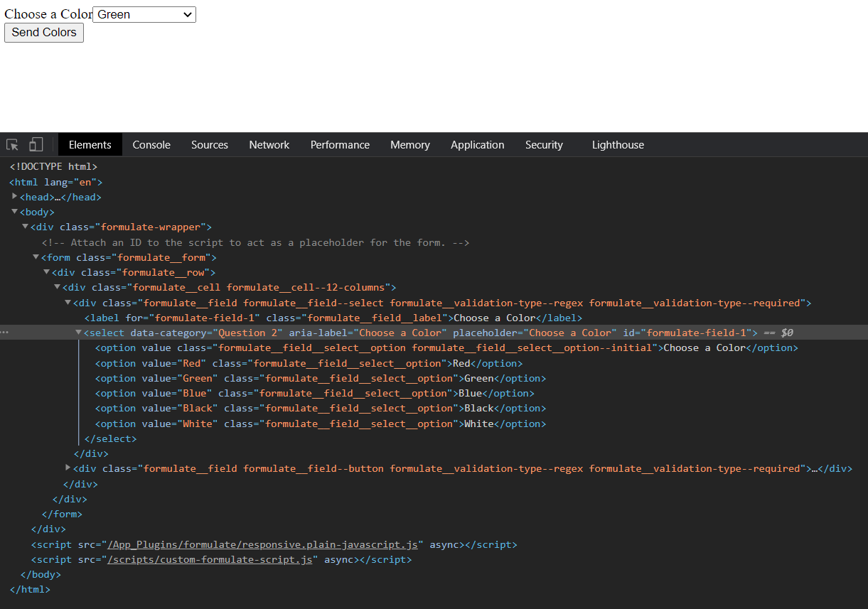Image resolution: width=868 pixels, height=609 pixels.
Task: Click the closing </form> tag line
Action: 62,514
